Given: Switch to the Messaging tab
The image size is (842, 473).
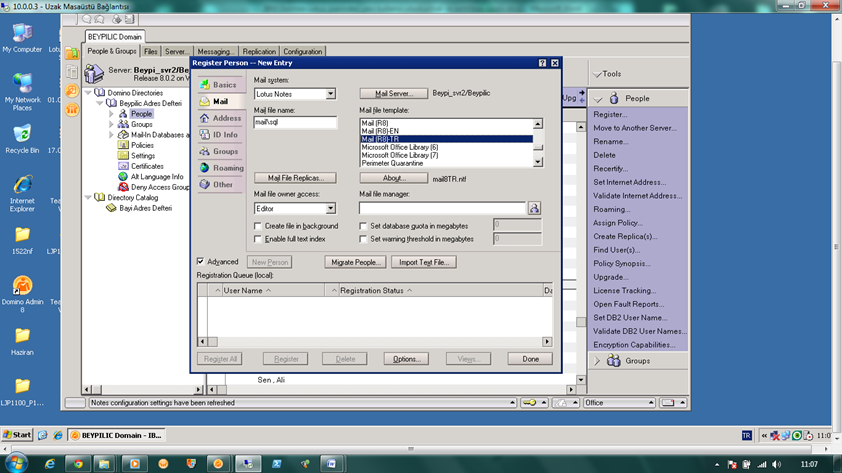Looking at the screenshot, I should (215, 52).
